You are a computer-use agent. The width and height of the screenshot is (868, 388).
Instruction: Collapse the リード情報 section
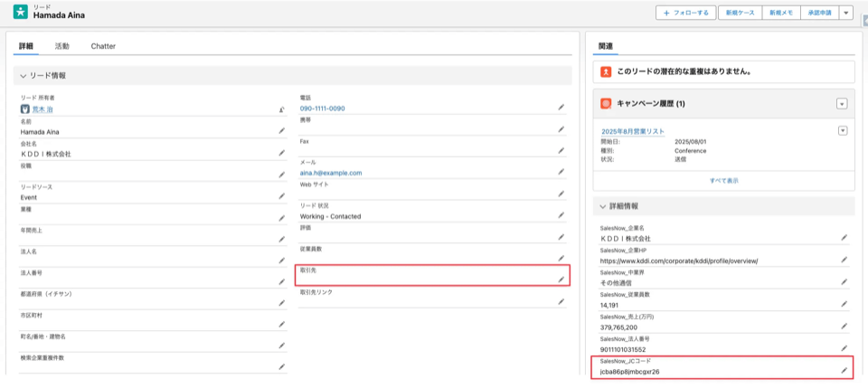tap(24, 75)
